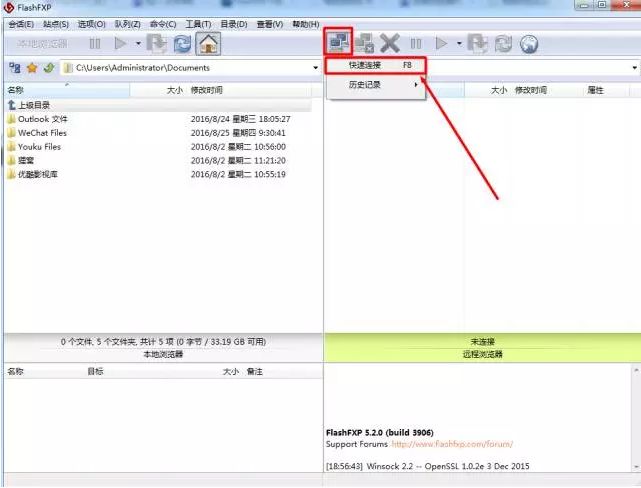Click the FlashFXP title bar logo icon
The image size is (641, 488).
click(9, 7)
